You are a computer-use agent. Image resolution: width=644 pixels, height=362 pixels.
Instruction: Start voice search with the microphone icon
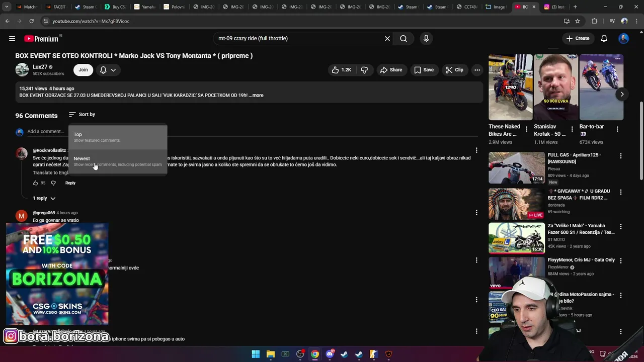click(x=426, y=38)
